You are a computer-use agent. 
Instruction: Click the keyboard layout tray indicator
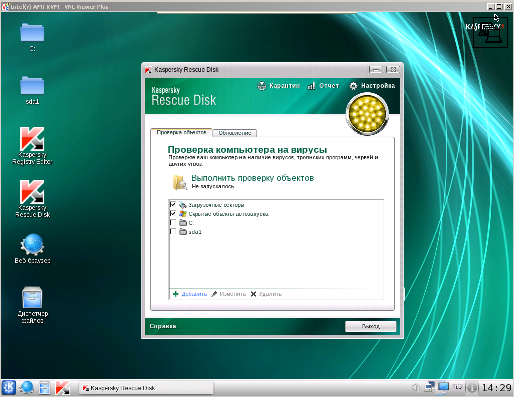(458, 387)
